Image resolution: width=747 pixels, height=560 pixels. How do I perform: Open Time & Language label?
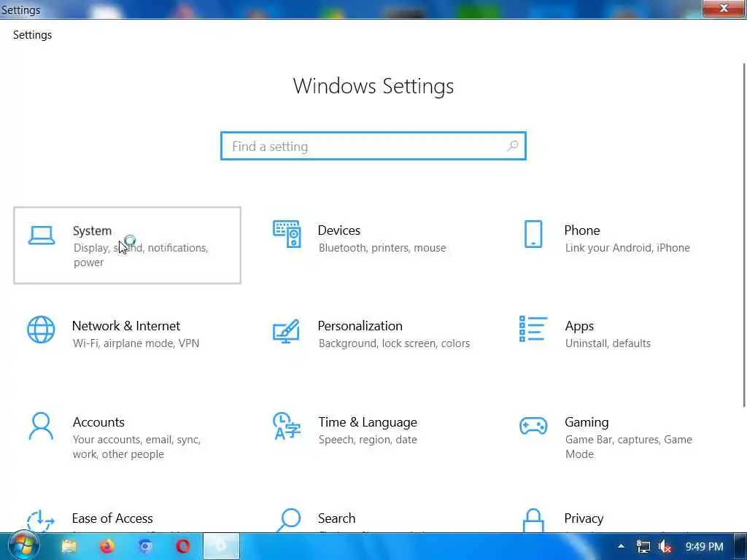(x=368, y=422)
